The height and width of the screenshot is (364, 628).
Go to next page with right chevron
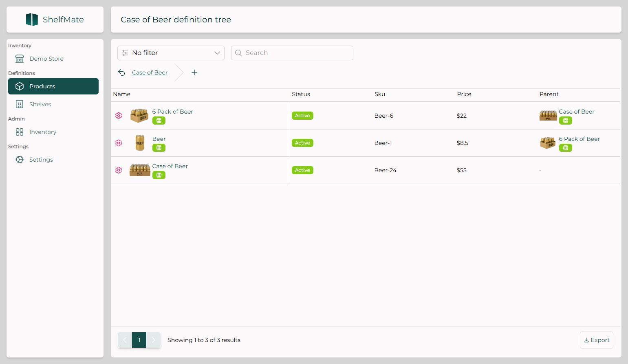pos(154,340)
